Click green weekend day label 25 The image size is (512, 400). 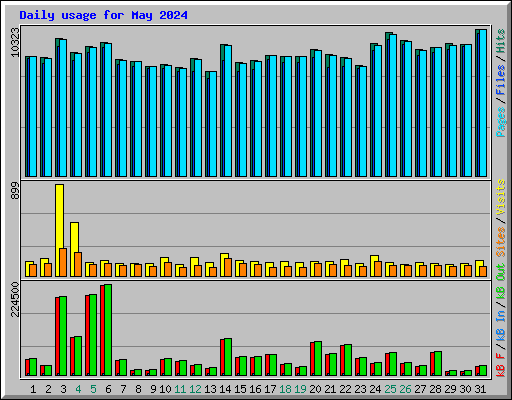pos(390,389)
